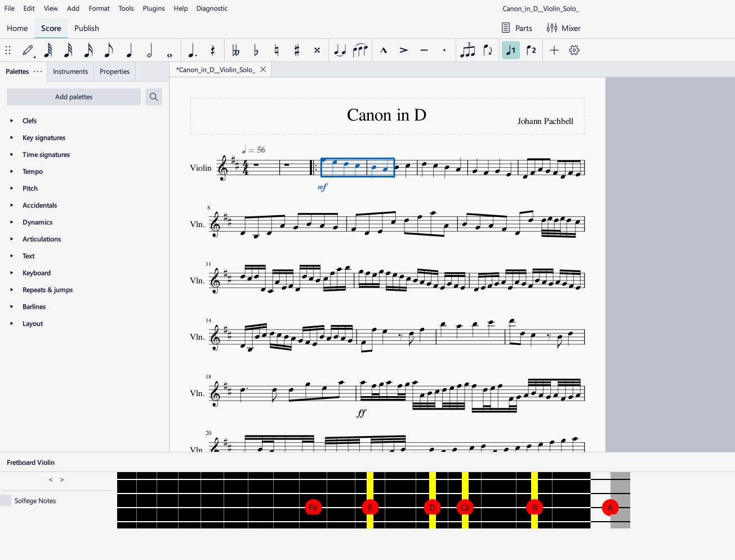The image size is (735, 560).
Task: Add a tie to selected note
Action: click(340, 50)
